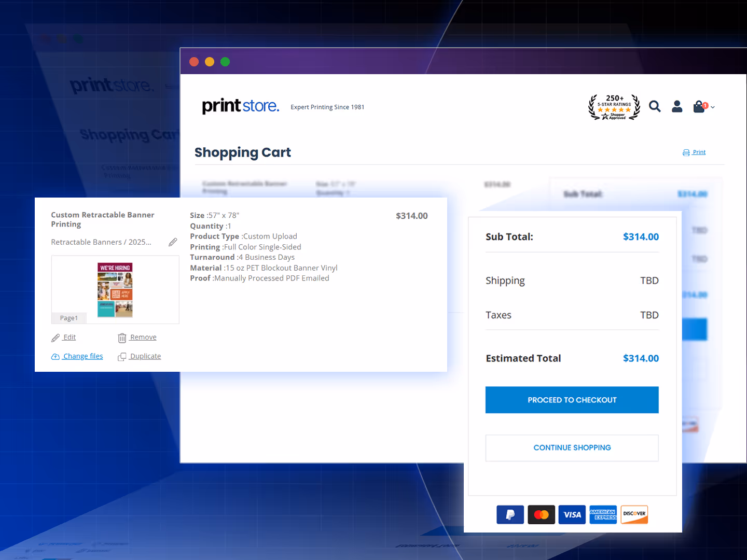
Task: Click the Change files link
Action: click(77, 356)
